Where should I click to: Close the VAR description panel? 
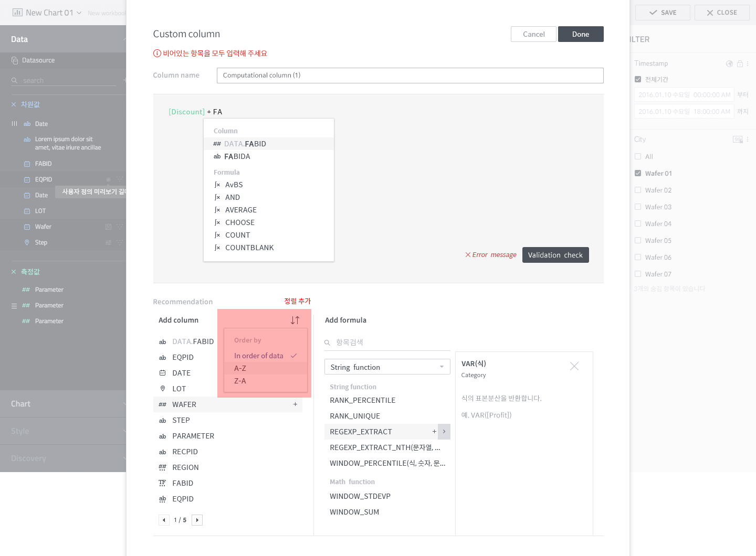click(574, 366)
